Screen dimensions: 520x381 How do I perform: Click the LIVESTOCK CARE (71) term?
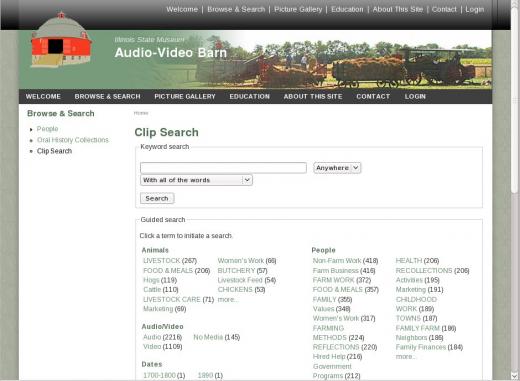click(x=178, y=299)
